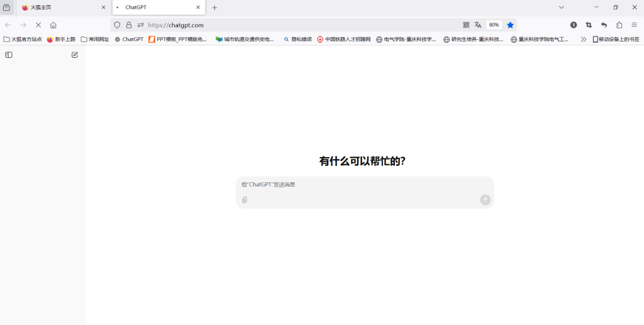Open the numbered 1 extension badge icon

tap(574, 25)
